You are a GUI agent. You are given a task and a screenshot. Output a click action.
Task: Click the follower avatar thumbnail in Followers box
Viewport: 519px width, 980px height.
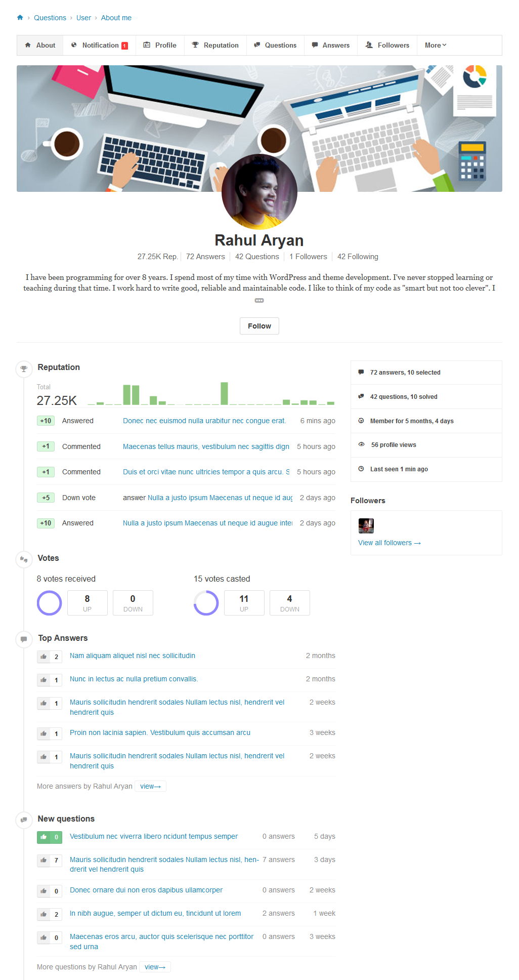(x=366, y=526)
